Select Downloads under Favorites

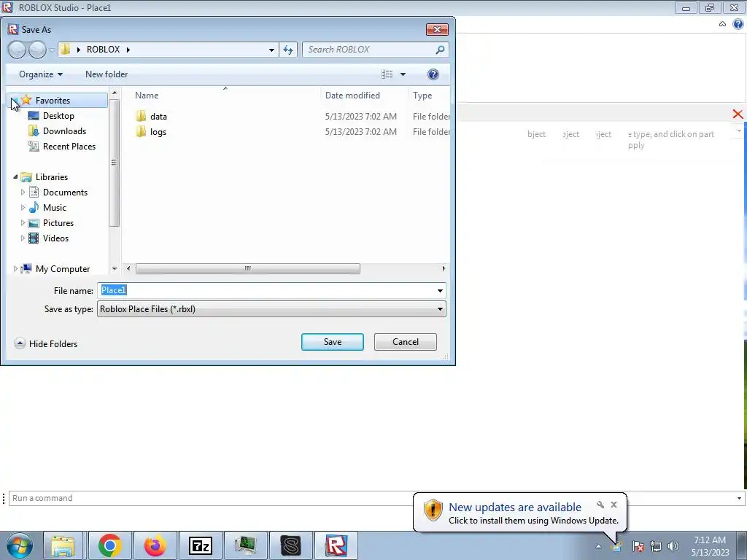[57, 131]
